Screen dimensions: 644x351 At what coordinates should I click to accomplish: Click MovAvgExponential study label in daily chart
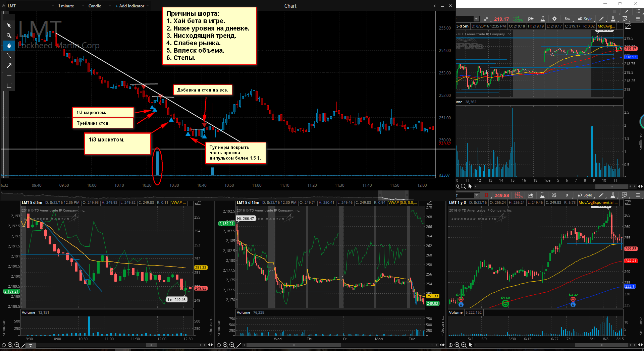[598, 202]
